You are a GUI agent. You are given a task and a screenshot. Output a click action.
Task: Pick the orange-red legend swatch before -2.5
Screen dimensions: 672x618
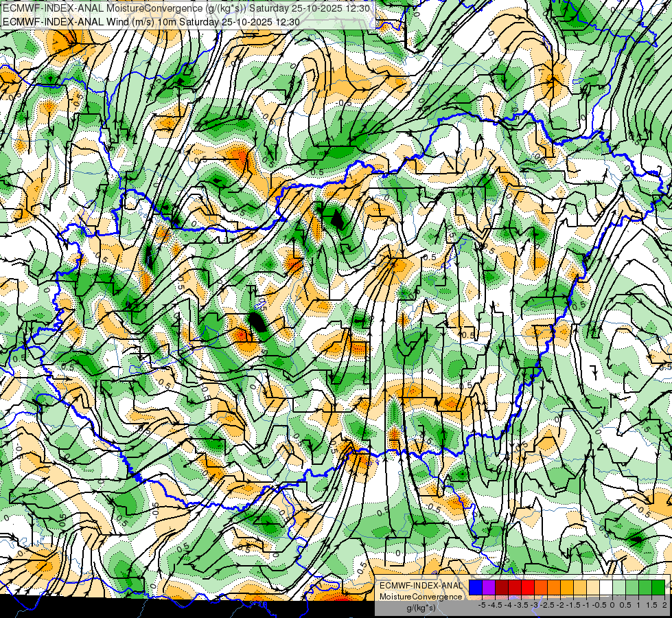pos(541,588)
